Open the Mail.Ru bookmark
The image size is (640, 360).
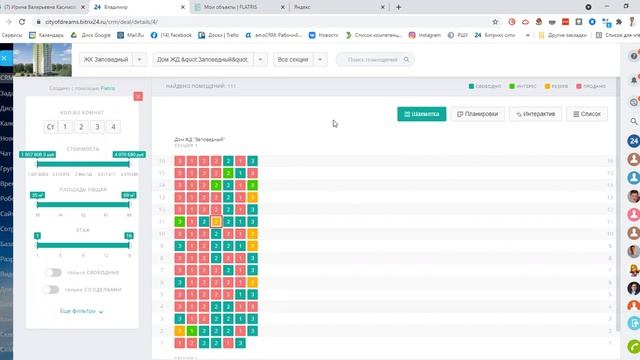[131, 35]
